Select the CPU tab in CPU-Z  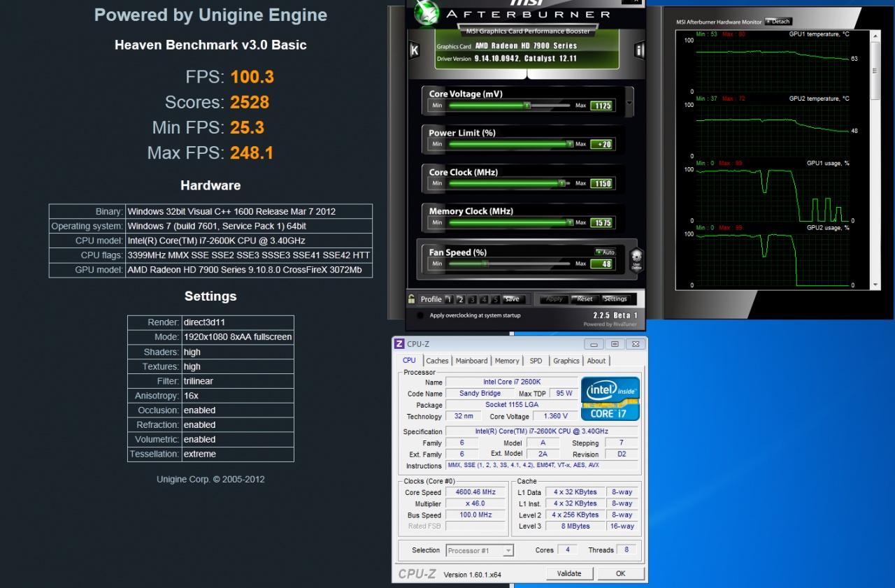[409, 360]
